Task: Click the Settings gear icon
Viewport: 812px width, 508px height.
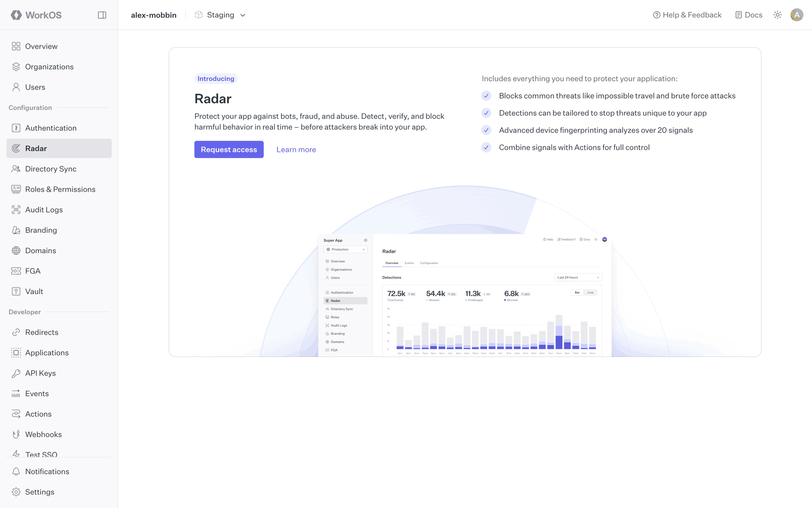Action: [x=16, y=492]
